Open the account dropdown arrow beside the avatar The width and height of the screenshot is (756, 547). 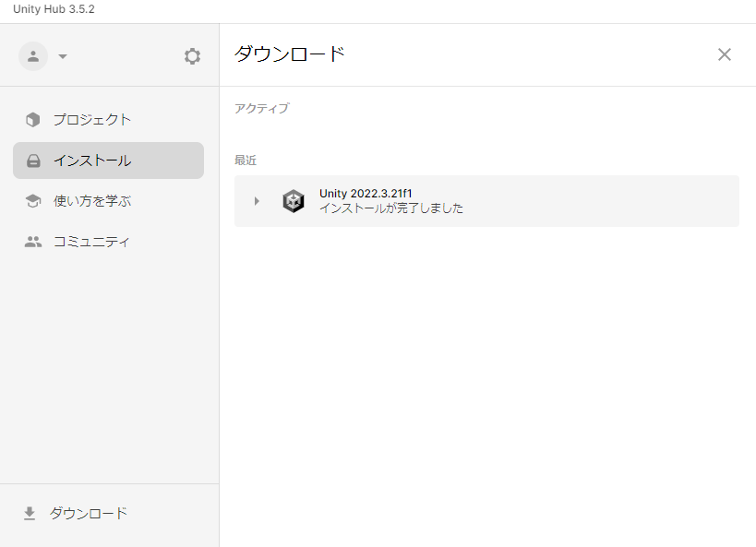coord(63,57)
